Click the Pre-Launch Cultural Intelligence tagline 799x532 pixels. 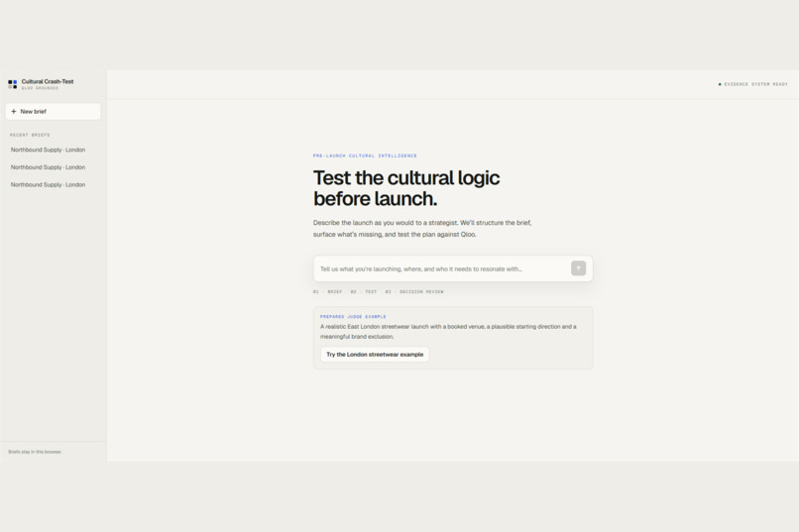click(x=365, y=156)
